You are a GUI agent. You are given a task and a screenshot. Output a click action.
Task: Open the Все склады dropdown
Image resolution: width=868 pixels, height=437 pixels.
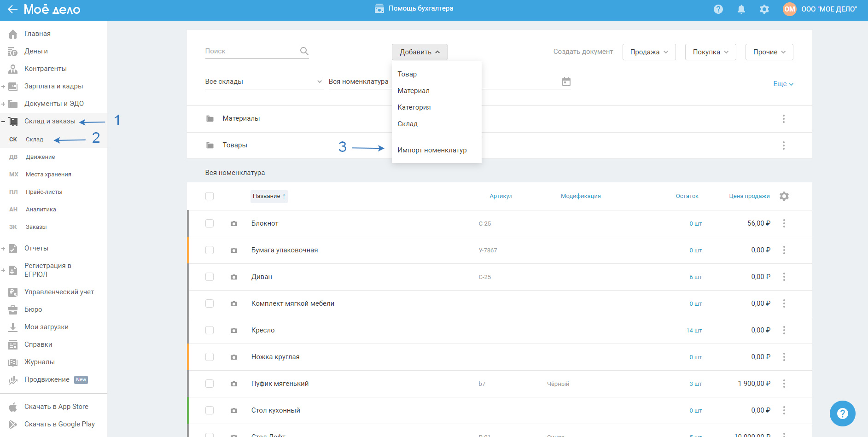point(263,82)
